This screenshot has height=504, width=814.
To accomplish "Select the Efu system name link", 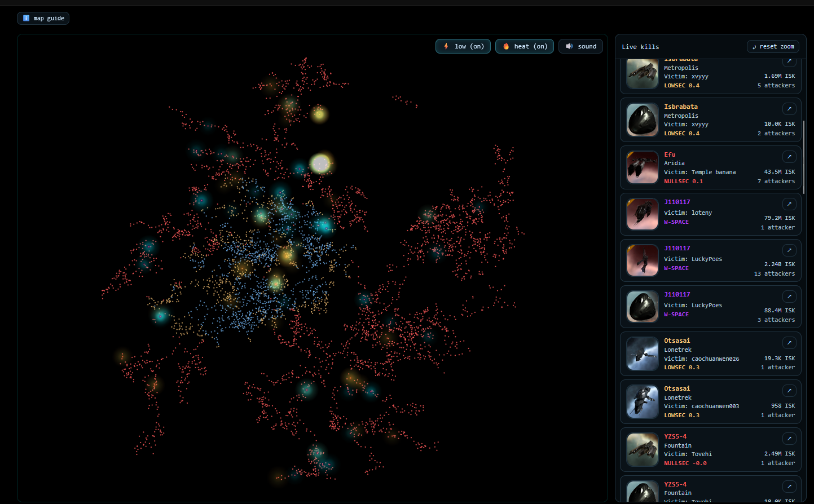I will point(670,154).
